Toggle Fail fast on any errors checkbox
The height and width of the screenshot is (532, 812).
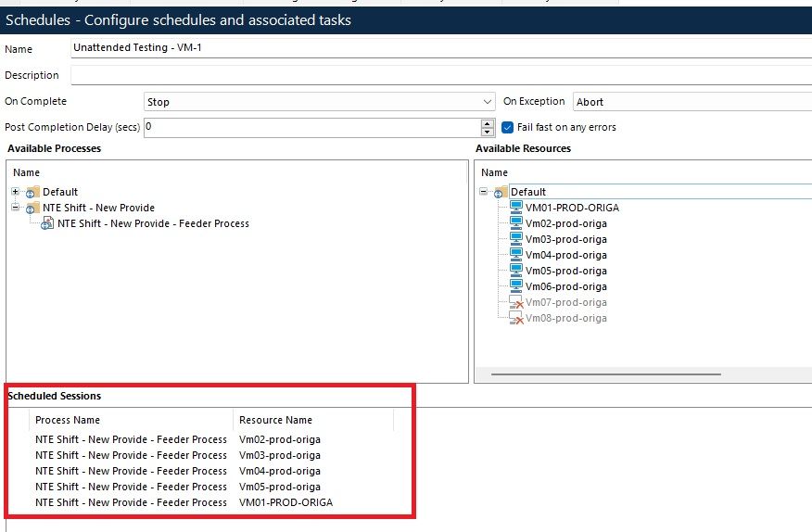508,127
